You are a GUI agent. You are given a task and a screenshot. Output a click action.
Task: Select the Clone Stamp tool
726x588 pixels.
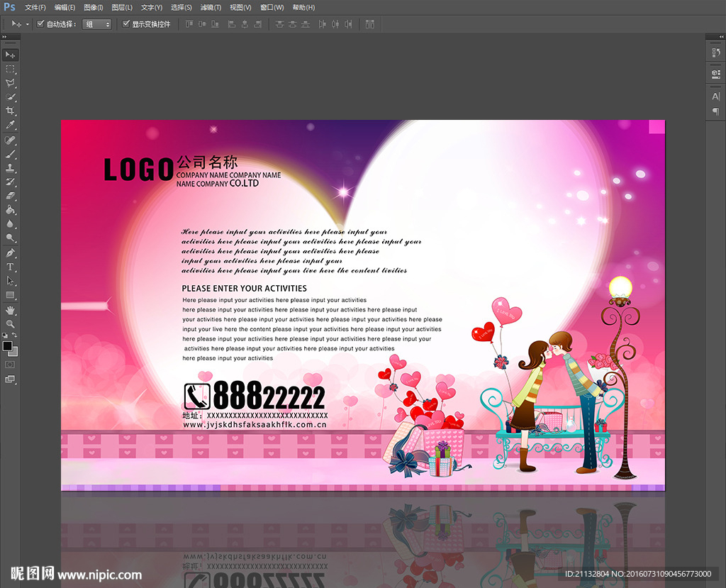coord(10,167)
